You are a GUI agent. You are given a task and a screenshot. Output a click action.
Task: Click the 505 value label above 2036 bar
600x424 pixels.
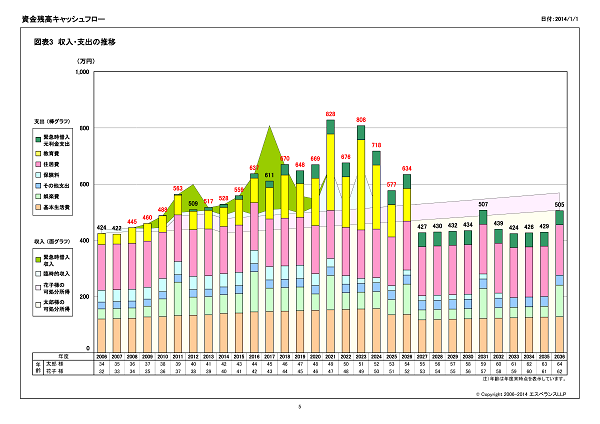point(559,205)
